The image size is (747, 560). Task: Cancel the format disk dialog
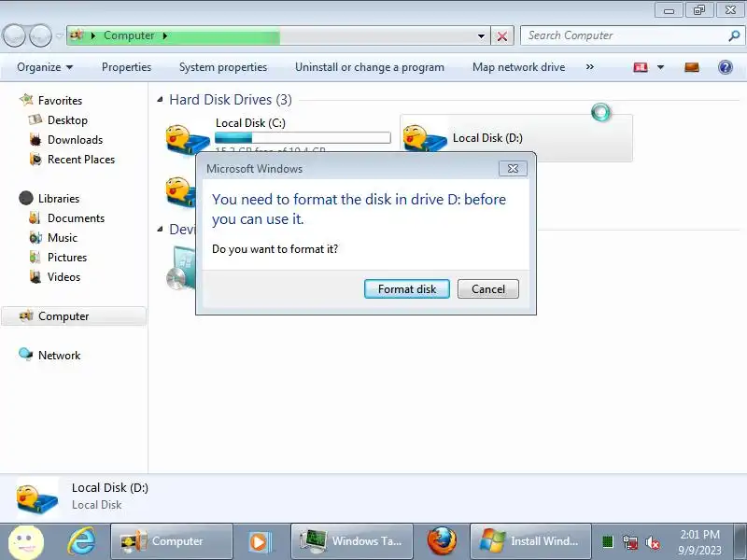click(487, 289)
